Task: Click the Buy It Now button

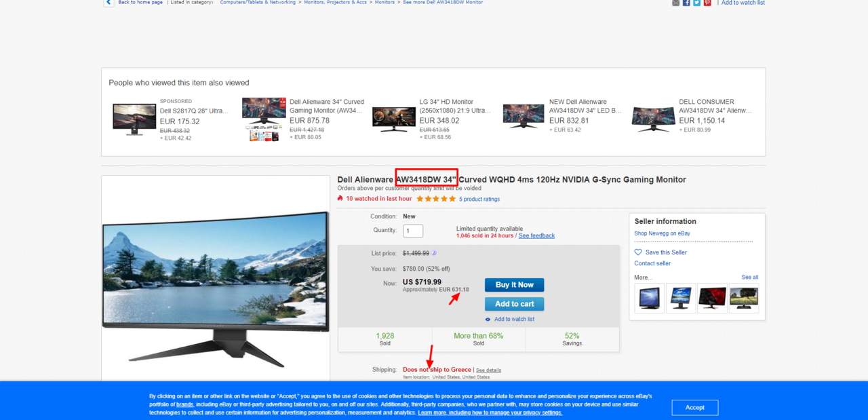Action: (x=514, y=285)
